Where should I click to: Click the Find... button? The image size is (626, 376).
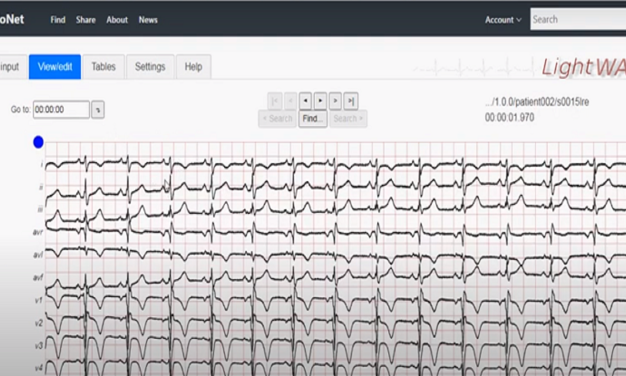pos(313,119)
